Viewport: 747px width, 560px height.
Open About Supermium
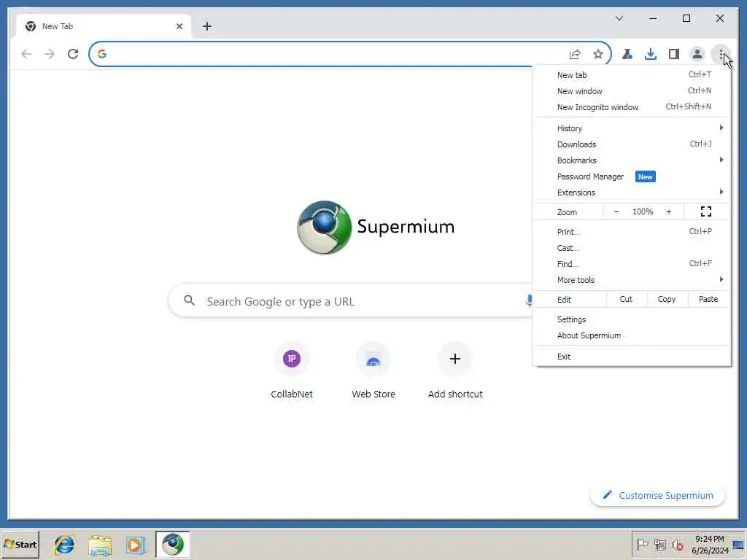[632, 335]
